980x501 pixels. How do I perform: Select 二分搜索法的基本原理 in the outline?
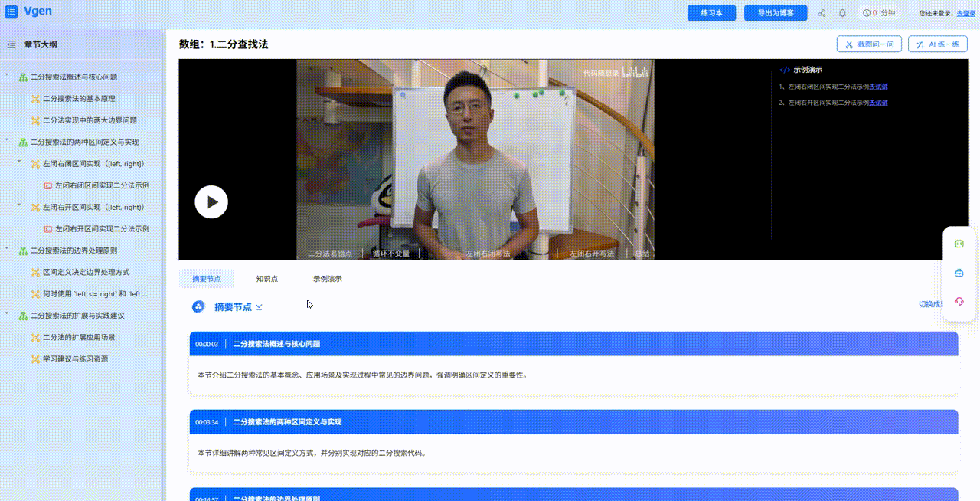point(79,99)
